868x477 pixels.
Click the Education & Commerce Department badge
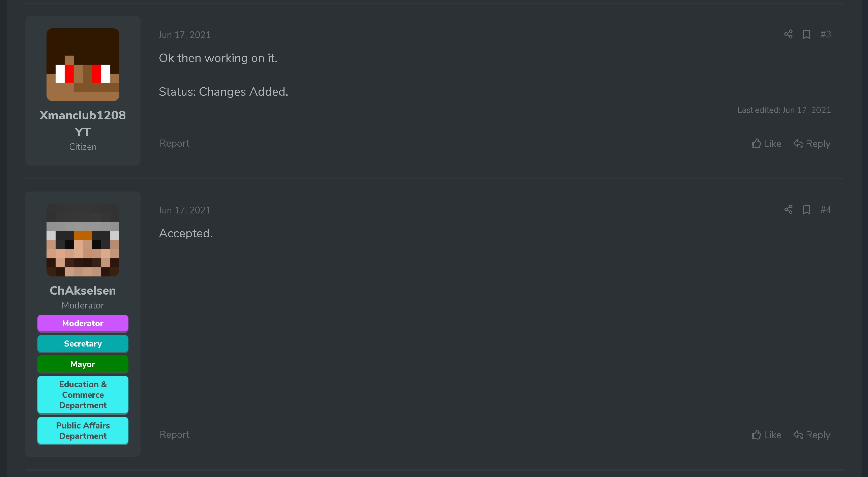click(x=83, y=395)
